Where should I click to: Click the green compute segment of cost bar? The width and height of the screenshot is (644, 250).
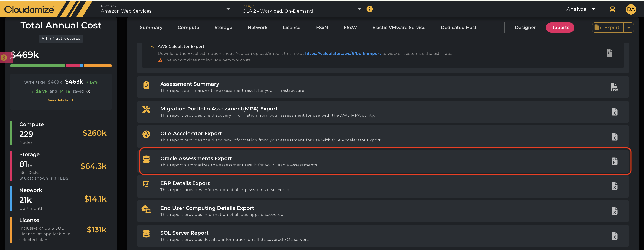point(38,66)
